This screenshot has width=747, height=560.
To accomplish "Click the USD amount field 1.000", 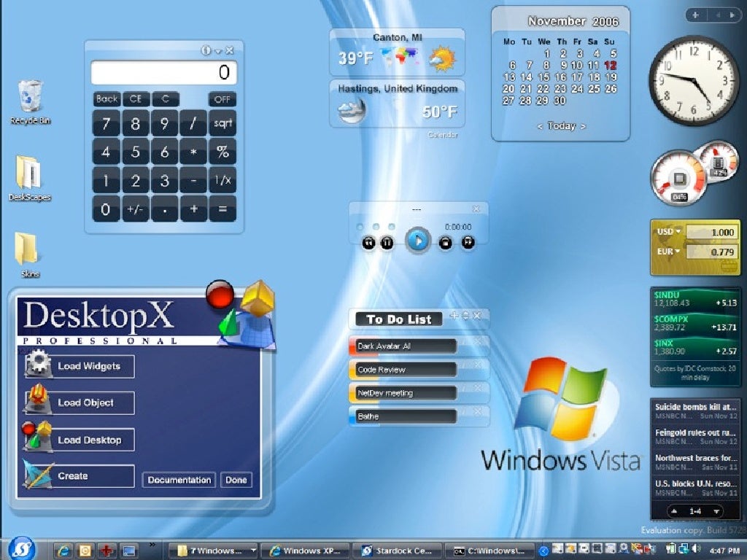I will [712, 233].
